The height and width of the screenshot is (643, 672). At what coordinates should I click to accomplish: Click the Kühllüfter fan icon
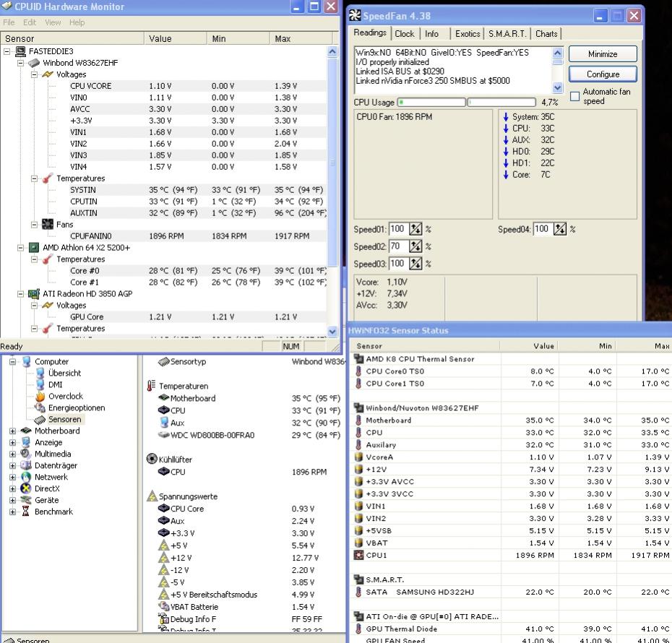point(152,459)
